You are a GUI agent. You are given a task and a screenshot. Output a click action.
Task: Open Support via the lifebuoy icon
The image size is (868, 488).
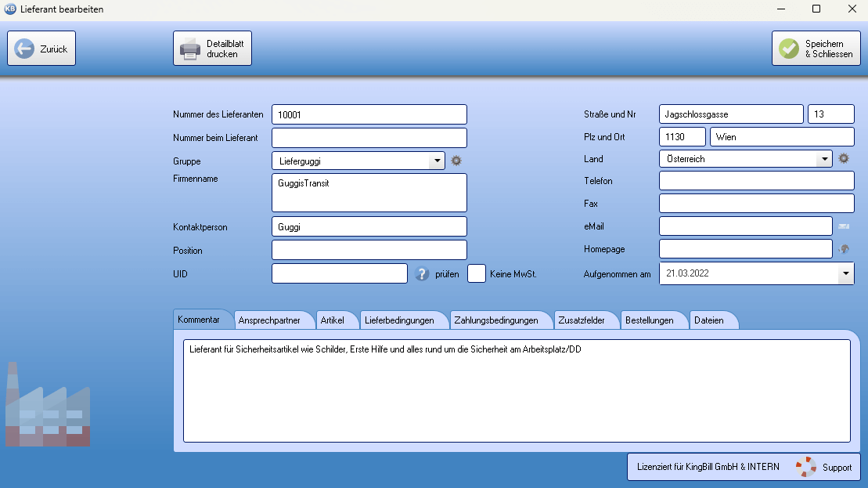806,467
